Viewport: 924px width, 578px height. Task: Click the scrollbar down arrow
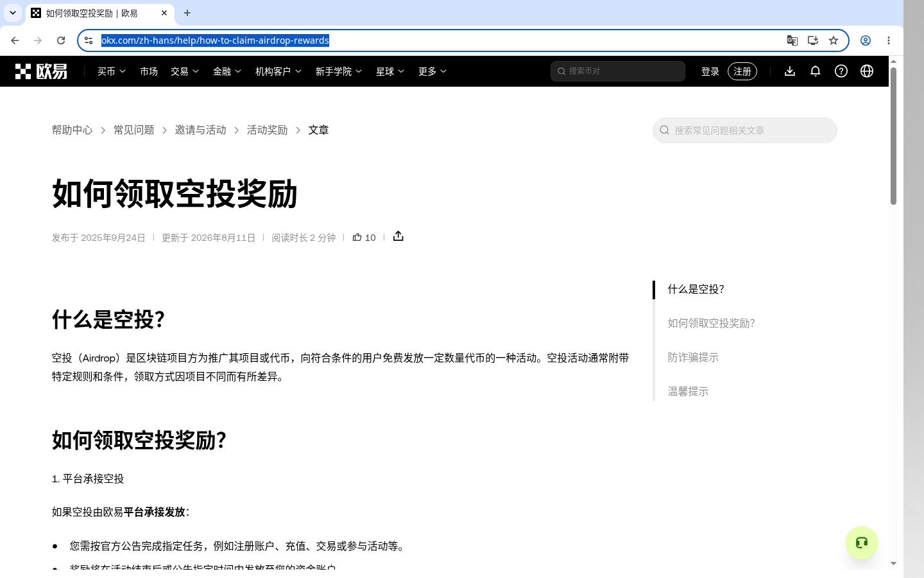coord(893,563)
